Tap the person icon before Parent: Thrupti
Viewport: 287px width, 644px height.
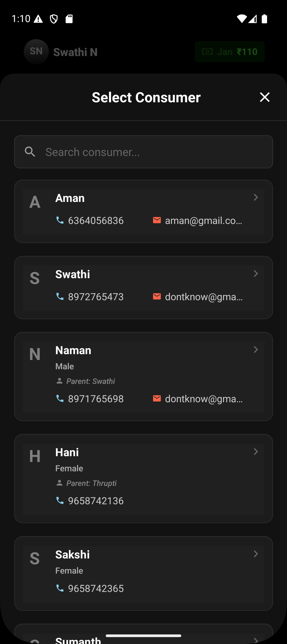tap(60, 483)
